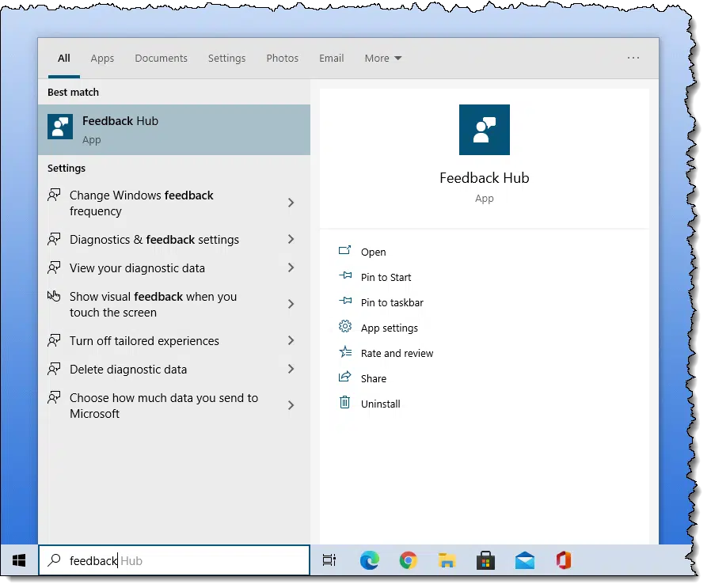Open Show visual feedback when you touch result

click(174, 304)
